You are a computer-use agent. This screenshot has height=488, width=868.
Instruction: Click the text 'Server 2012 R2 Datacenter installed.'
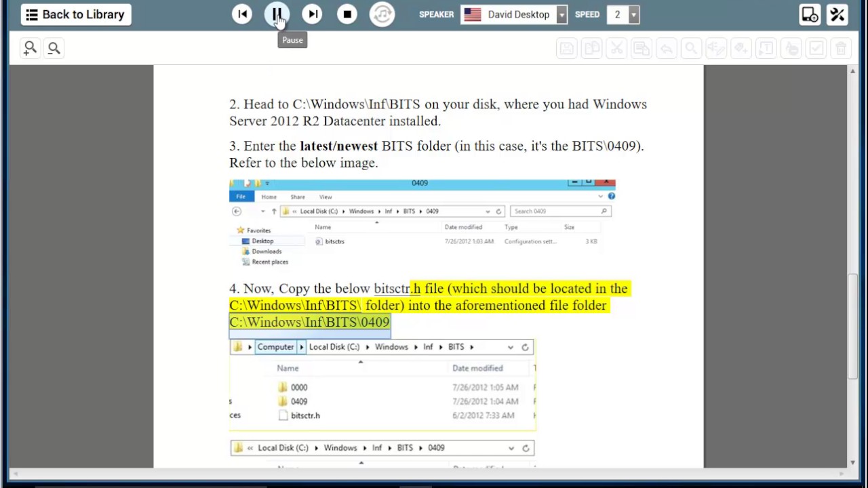point(335,121)
